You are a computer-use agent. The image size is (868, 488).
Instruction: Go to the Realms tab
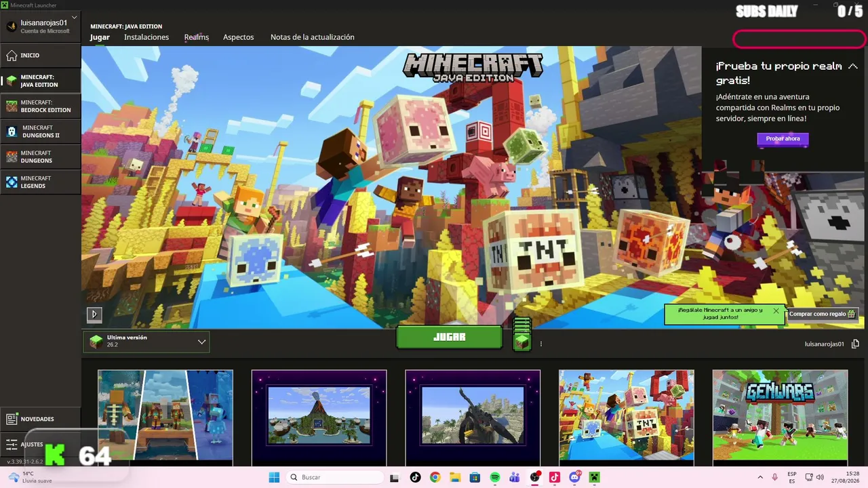tap(197, 37)
